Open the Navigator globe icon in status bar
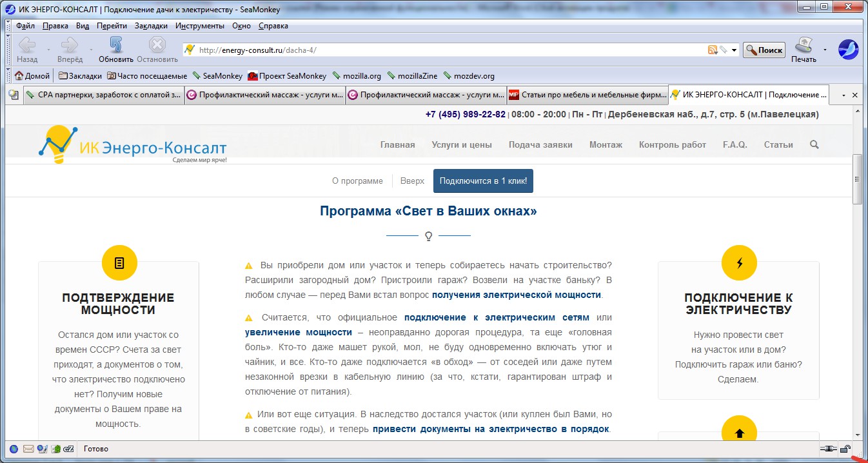Image resolution: width=868 pixels, height=463 pixels. 14,449
